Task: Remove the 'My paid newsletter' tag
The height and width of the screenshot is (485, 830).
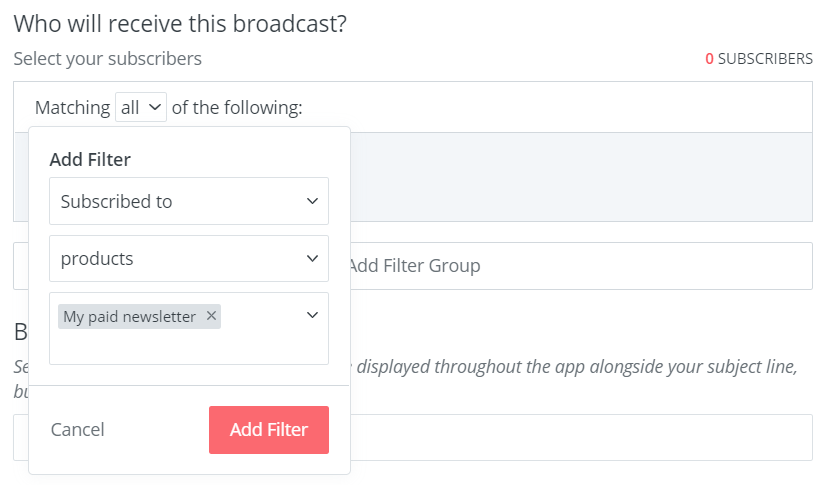Action: [211, 316]
